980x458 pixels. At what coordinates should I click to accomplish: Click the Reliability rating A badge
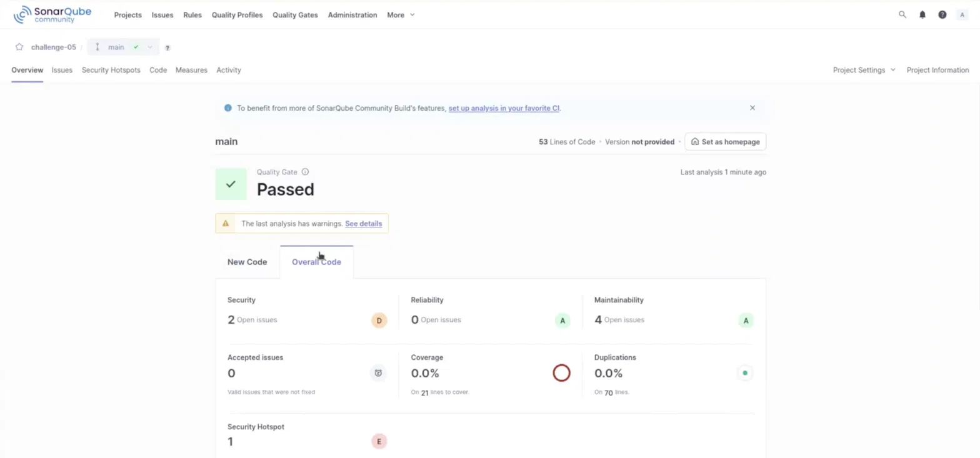point(562,321)
